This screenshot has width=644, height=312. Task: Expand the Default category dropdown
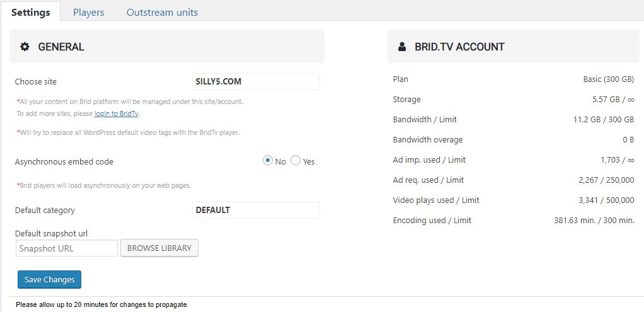(255, 210)
